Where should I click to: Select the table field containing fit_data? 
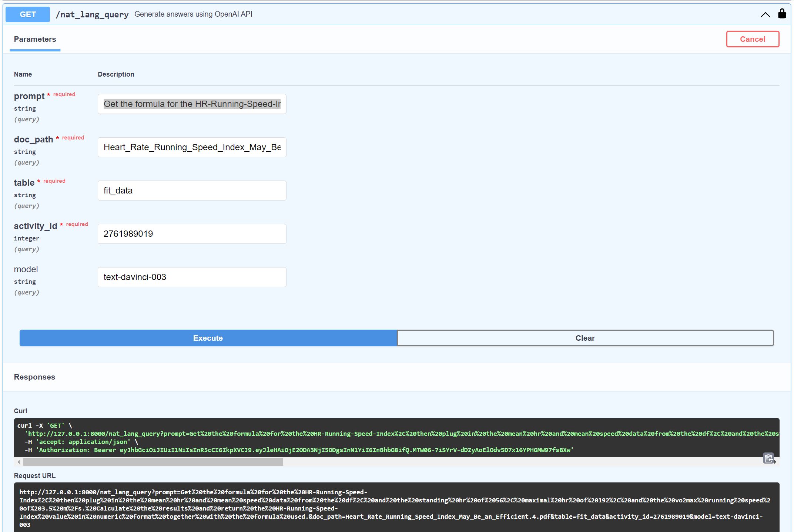tap(192, 191)
